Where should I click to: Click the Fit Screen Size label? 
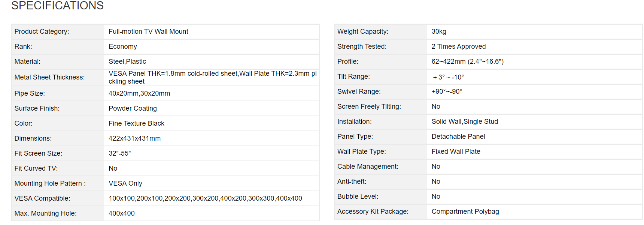pyautogui.click(x=38, y=153)
